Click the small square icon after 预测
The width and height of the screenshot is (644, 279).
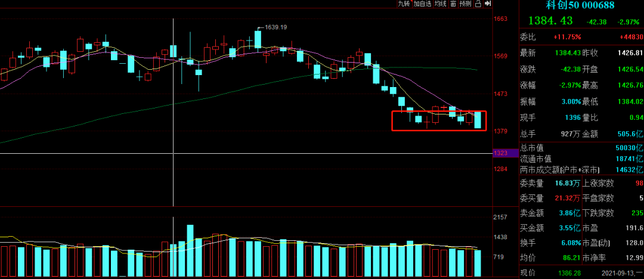coord(478,4)
